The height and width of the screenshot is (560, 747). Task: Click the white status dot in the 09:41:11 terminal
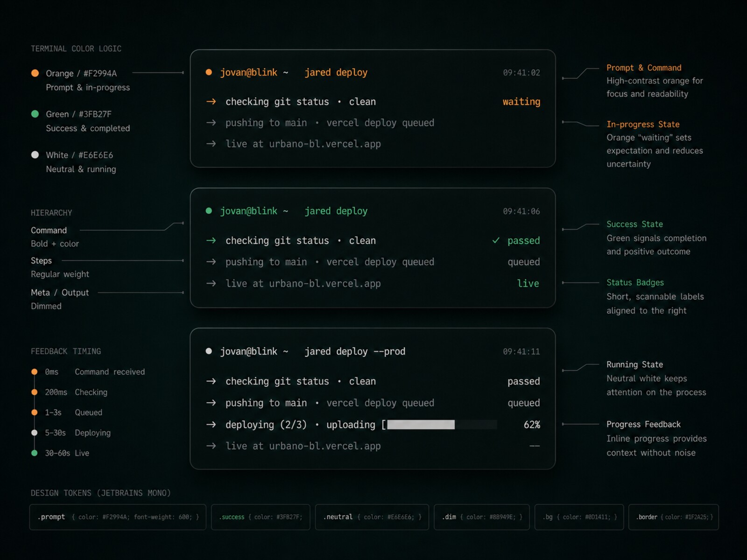209,351
